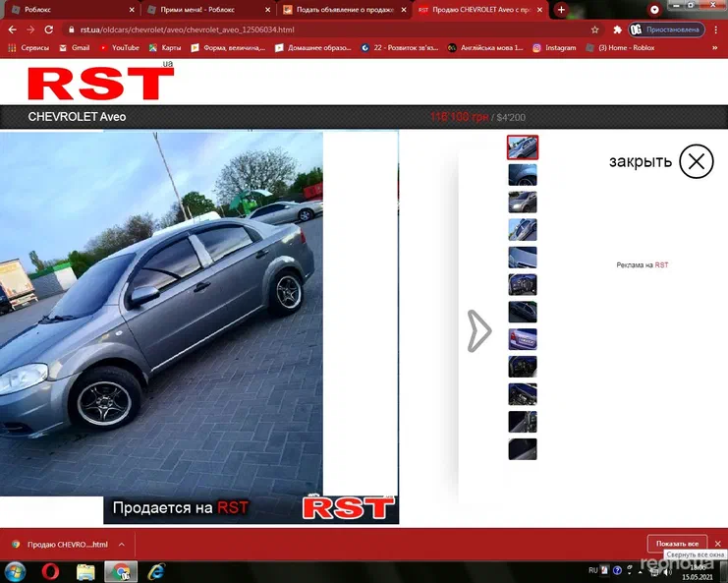Launch Internet Explorer from the taskbar
Screen dimensions: 728x583
tap(156, 572)
